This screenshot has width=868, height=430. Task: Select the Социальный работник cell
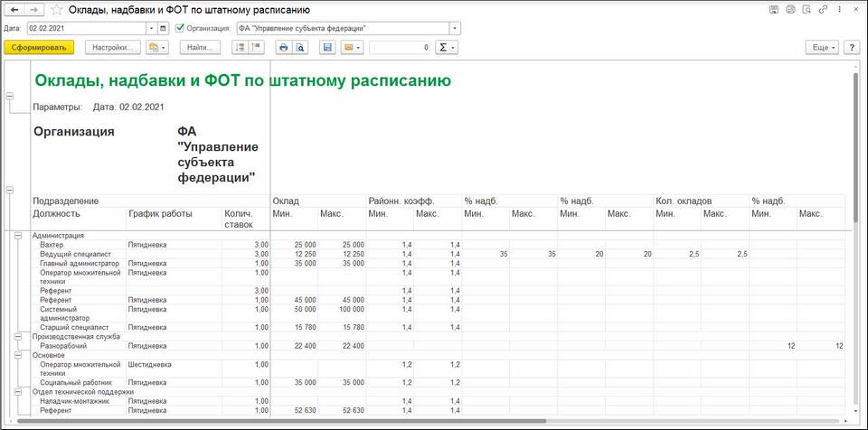(78, 382)
